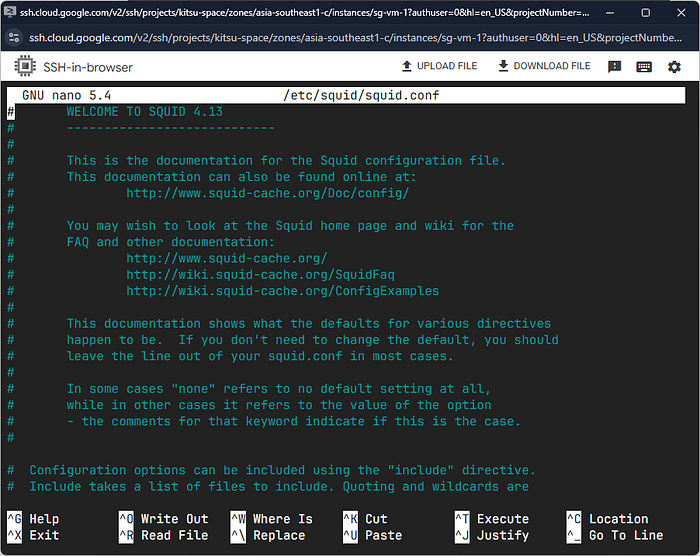The height and width of the screenshot is (556, 700).
Task: Click the ^_ Go To Line shortcut
Action: click(615, 535)
